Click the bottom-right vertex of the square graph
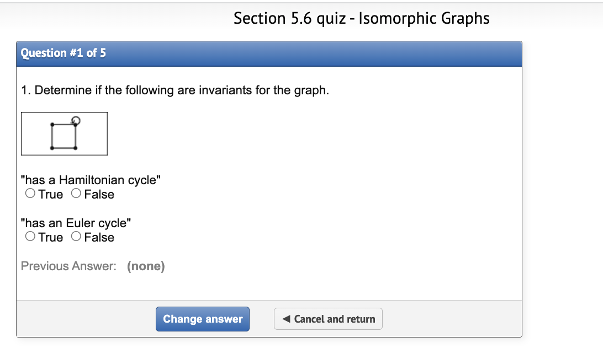 [x=75, y=148]
